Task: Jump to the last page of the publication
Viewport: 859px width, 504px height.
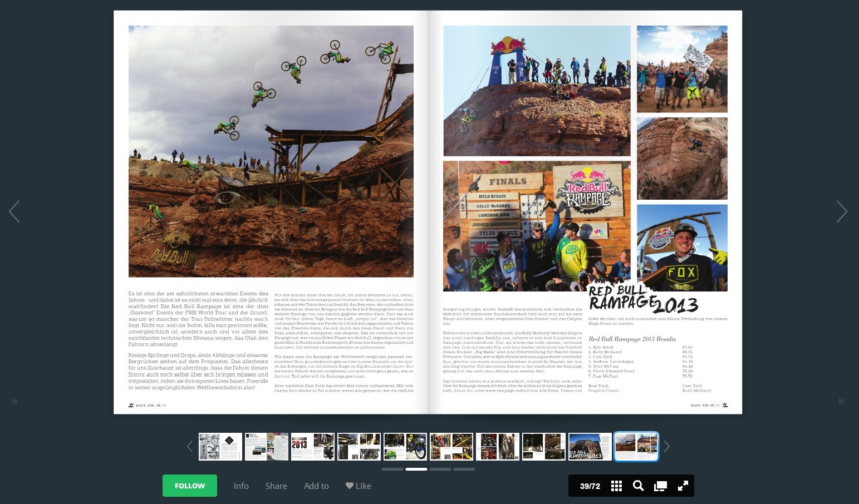Action: 841,401
